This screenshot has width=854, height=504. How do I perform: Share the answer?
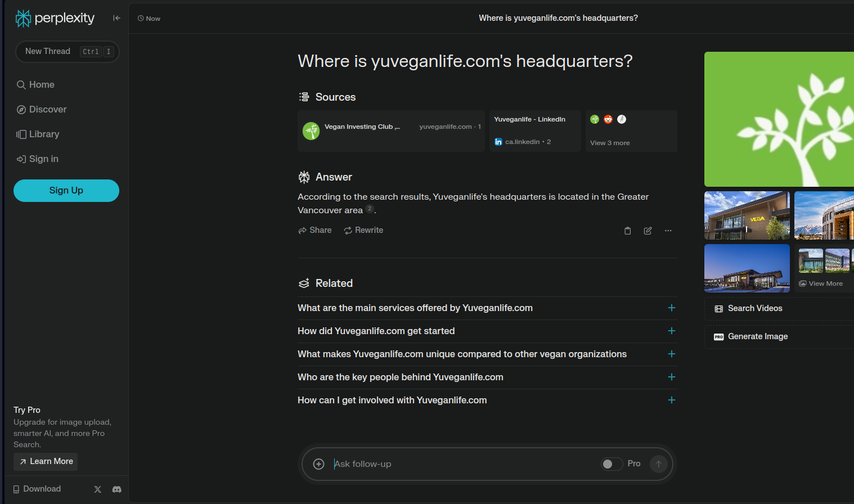pos(315,230)
